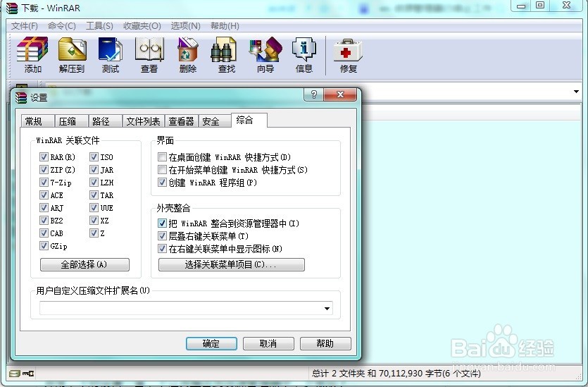Image resolution: width=588 pixels, height=387 pixels.
Task: Click the WinRAR icon in the 设置 dialog title
Action: pos(21,97)
